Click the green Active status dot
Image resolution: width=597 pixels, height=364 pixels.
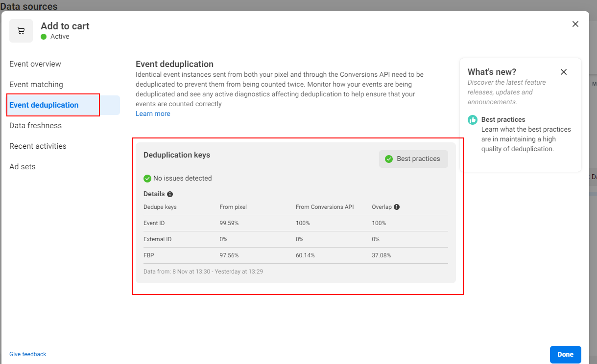pyautogui.click(x=44, y=37)
